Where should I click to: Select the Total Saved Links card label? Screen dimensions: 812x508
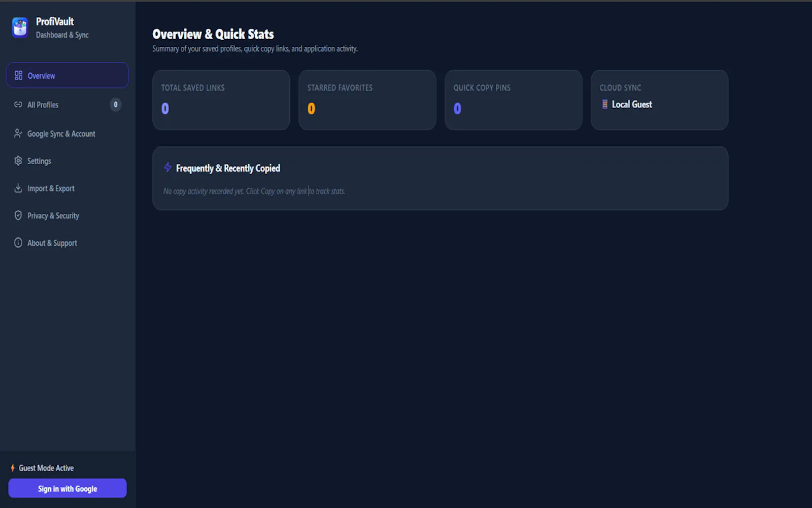tap(193, 88)
